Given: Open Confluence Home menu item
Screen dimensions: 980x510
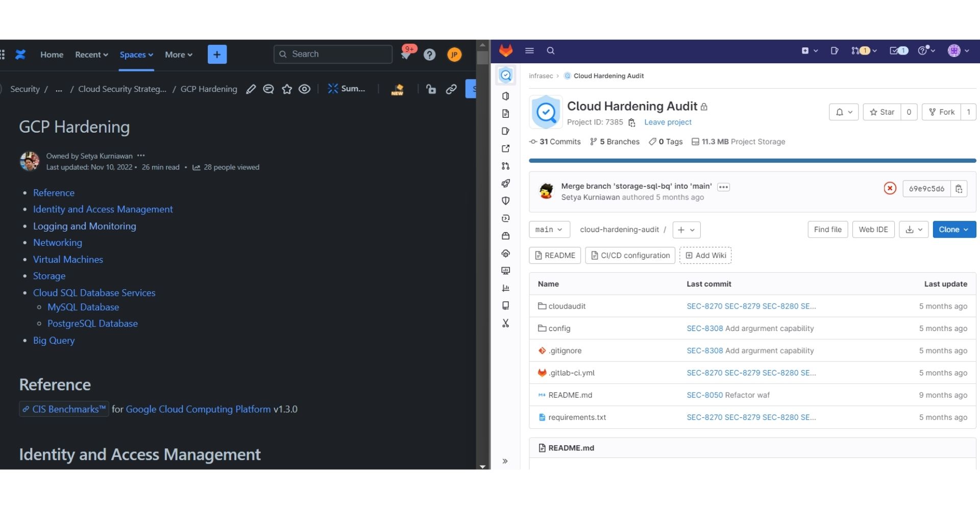Looking at the screenshot, I should 52,55.
